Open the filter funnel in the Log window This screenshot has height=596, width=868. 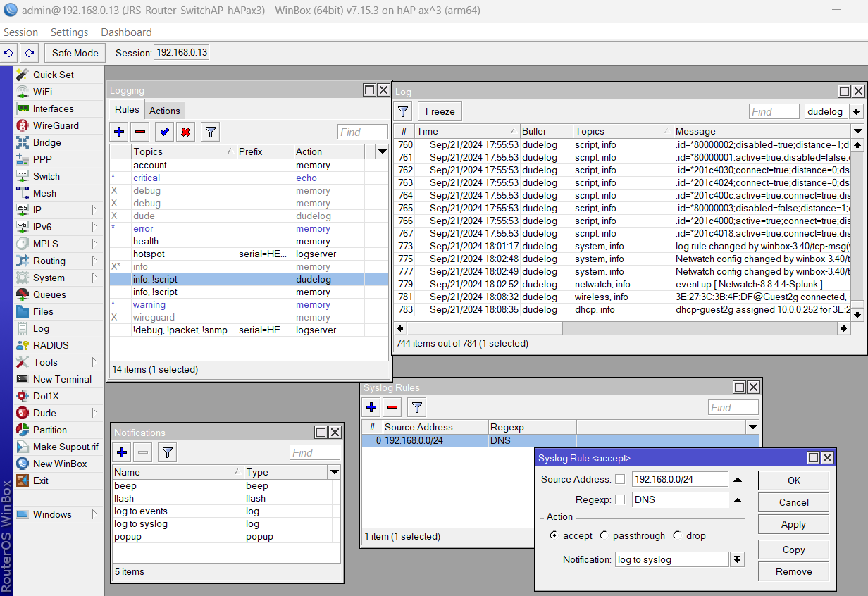point(402,111)
